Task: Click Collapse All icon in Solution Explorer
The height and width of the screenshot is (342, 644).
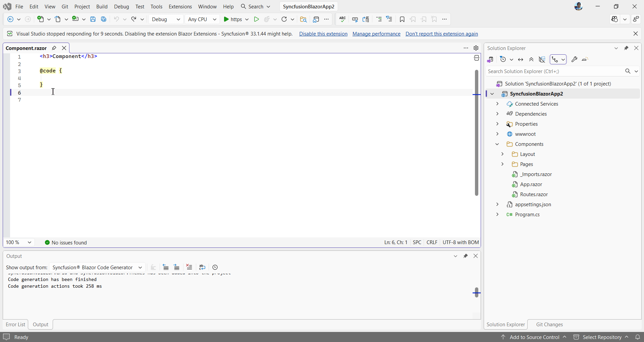Action: tap(531, 60)
